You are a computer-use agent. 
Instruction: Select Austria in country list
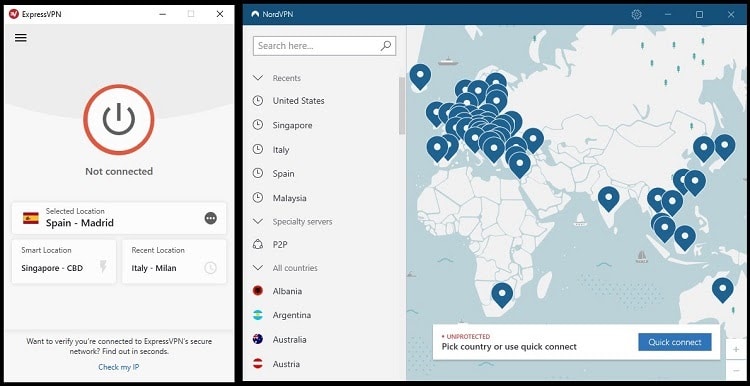click(x=286, y=364)
